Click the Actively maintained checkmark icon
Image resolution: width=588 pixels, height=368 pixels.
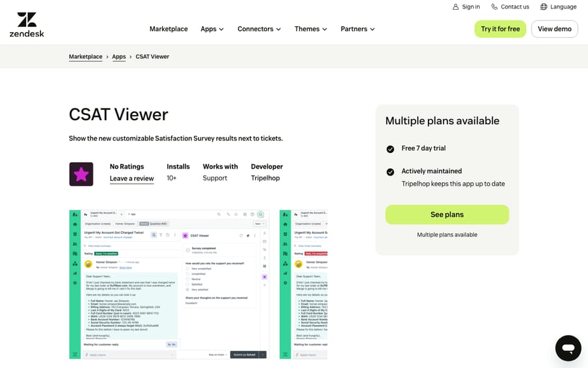click(x=390, y=172)
